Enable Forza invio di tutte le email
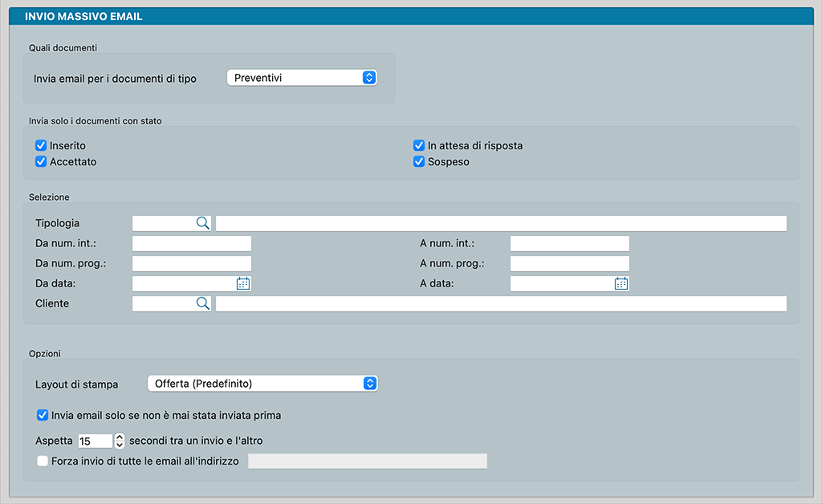The width and height of the screenshot is (822, 504). point(43,461)
